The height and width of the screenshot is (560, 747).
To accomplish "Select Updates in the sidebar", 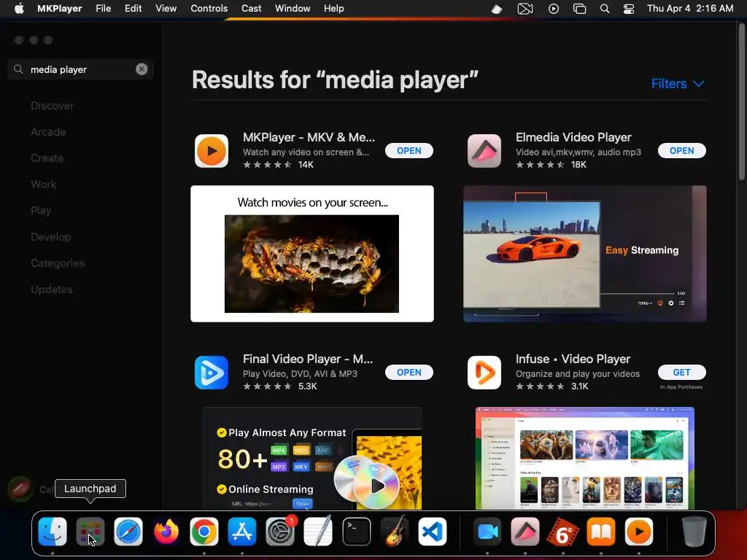I will [52, 289].
